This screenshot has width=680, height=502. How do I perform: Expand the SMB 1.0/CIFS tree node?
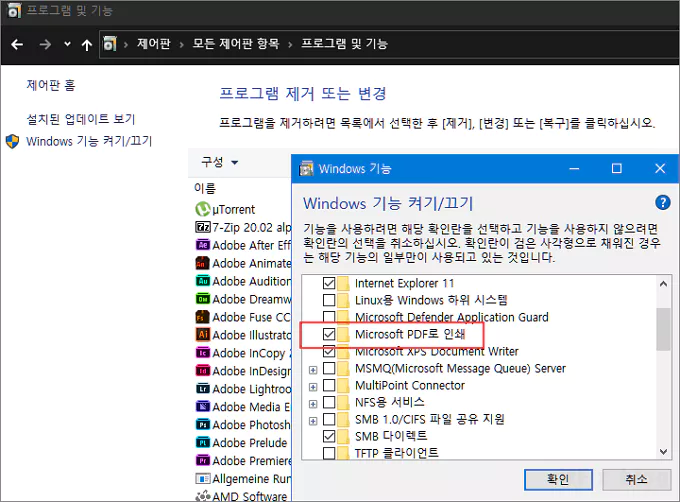point(313,421)
